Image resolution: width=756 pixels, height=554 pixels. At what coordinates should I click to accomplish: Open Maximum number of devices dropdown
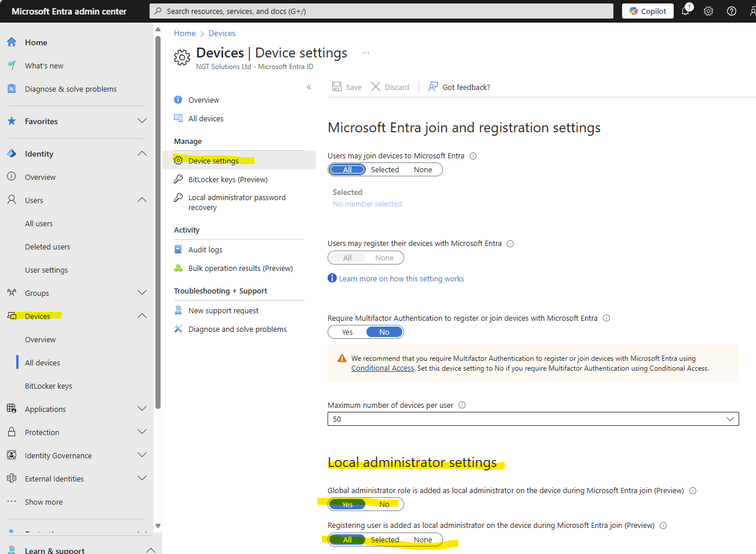[x=533, y=419]
